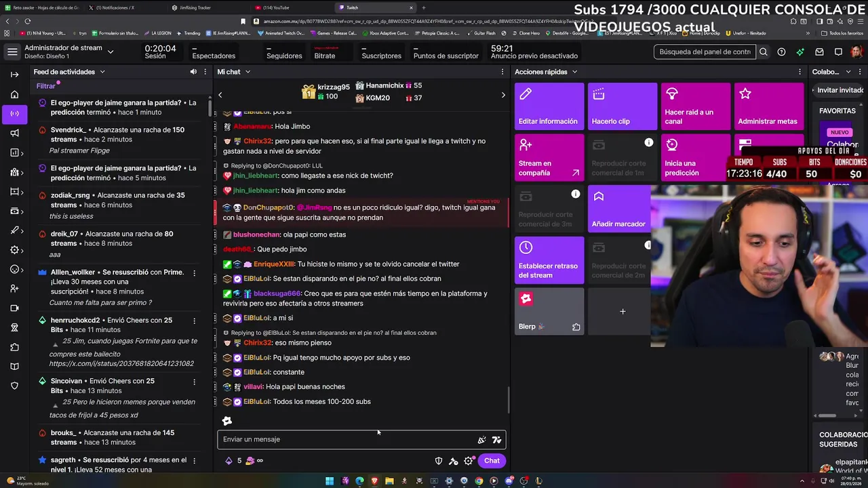The height and width of the screenshot is (488, 868).
Task: Open Mi chat panel options menu
Action: coord(502,72)
